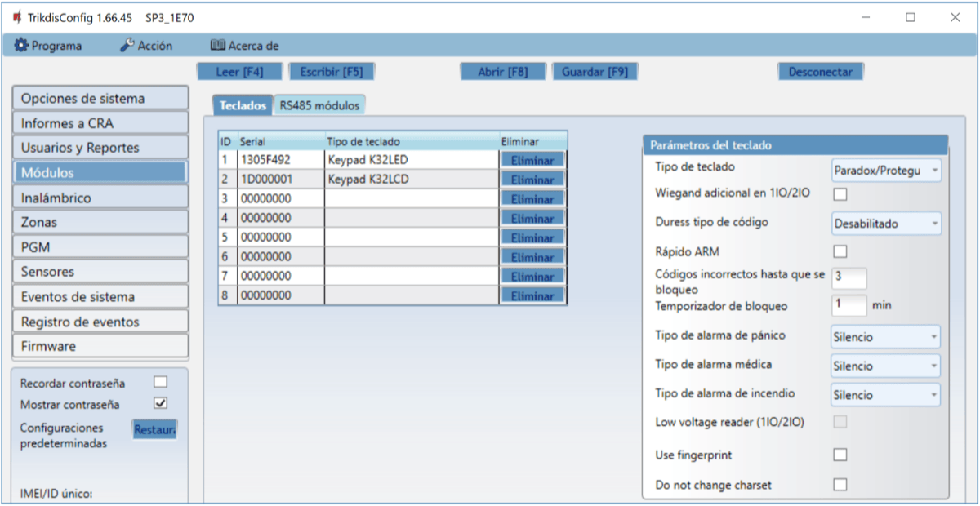Open the Zonas section in sidebar
Screen dimensions: 980x506
pyautogui.click(x=100, y=222)
